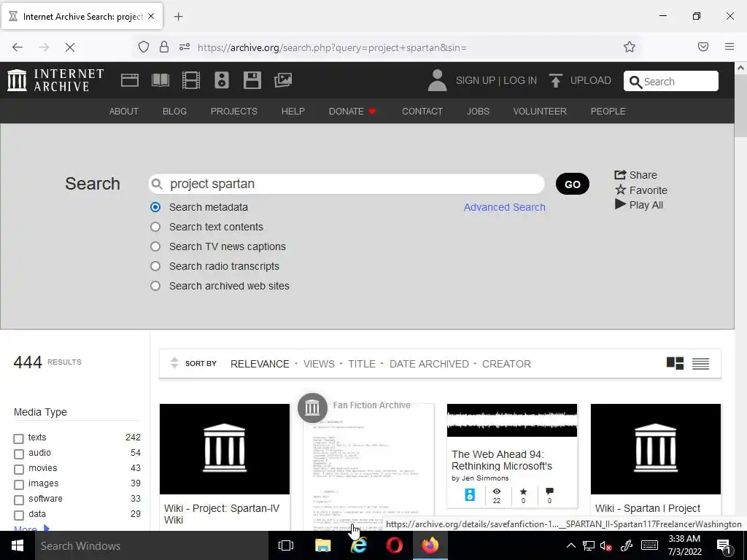Toggle sort order arrows beside SORT BY
The image size is (747, 560).
[174, 363]
